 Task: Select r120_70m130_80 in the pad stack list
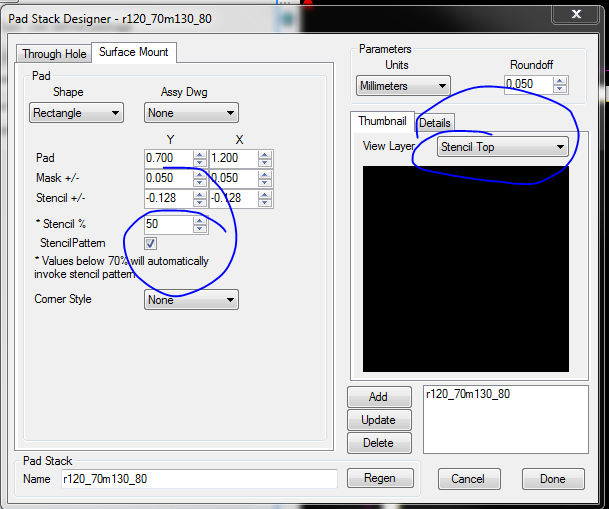468,394
